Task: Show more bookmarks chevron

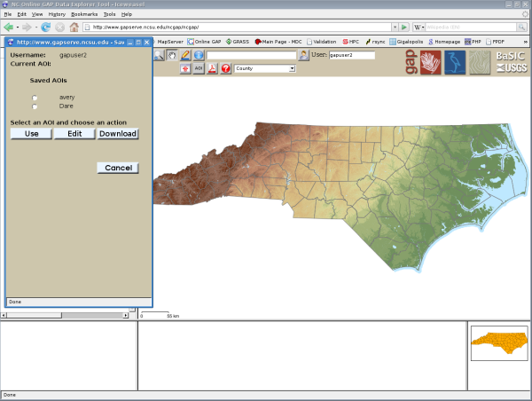Action: click(526, 42)
